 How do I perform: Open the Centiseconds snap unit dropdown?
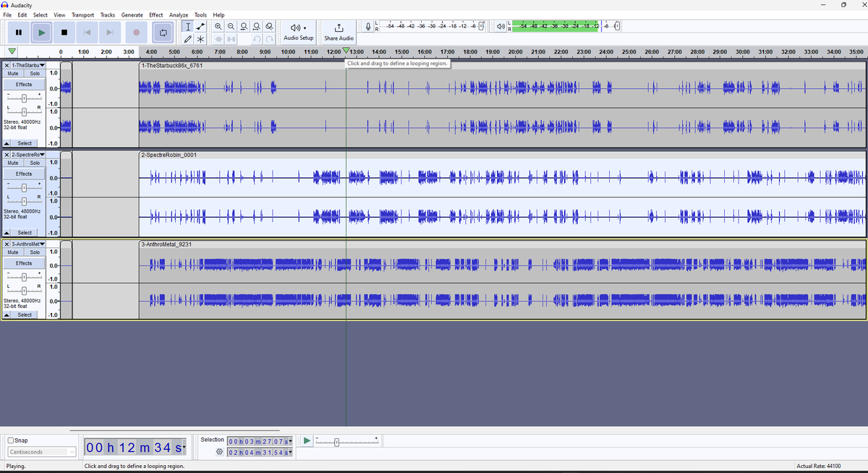point(42,452)
